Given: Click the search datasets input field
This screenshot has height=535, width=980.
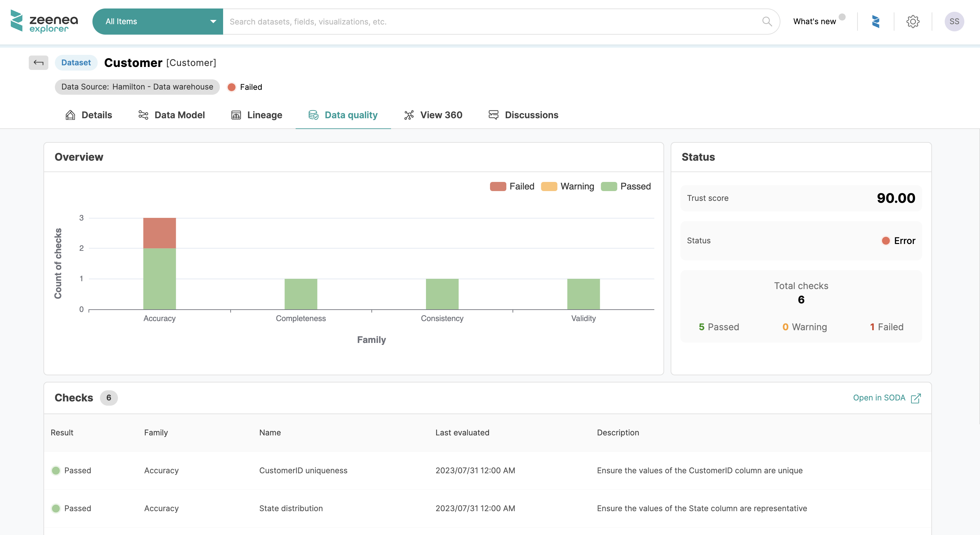Looking at the screenshot, I should pos(491,22).
